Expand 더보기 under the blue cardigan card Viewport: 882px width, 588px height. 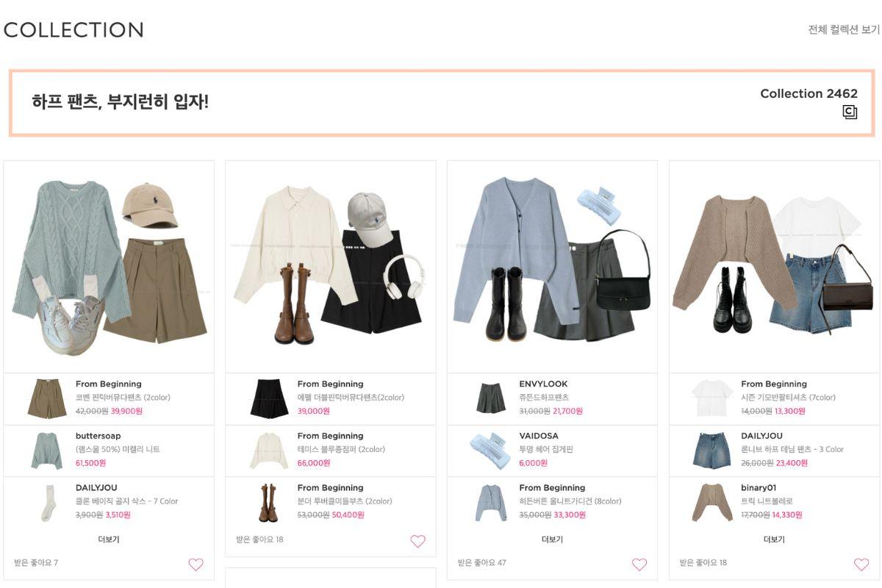click(552, 539)
